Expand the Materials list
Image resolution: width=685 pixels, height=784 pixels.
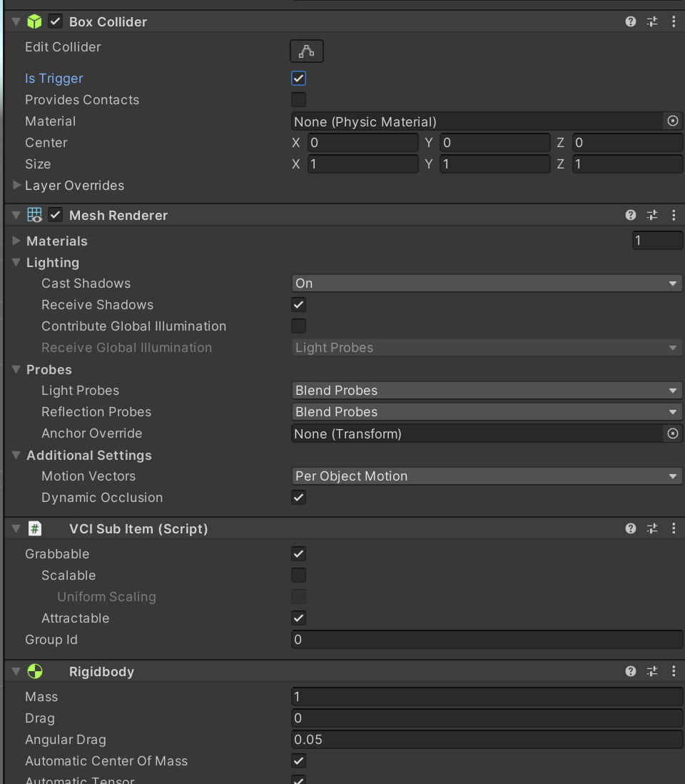[16, 241]
